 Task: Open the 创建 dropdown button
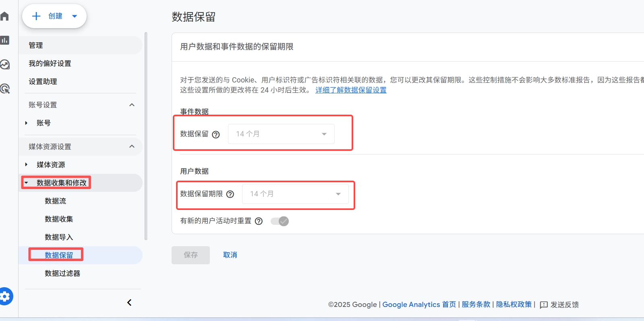coord(54,16)
